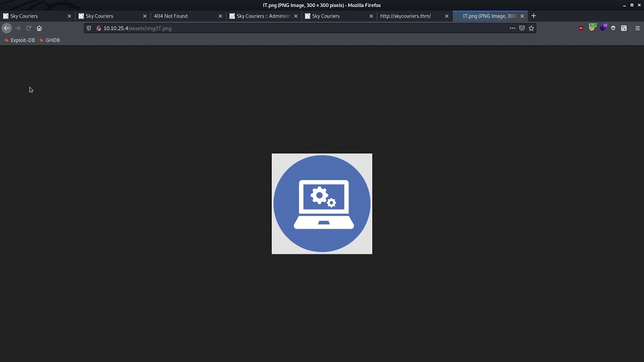Click the forward navigation arrow
This screenshot has width=644, height=362.
[x=18, y=28]
